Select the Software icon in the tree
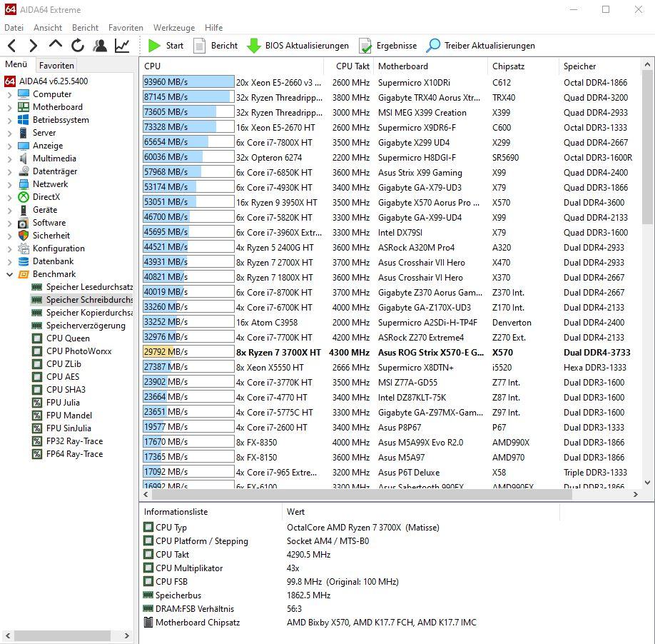The height and width of the screenshot is (644, 655). [24, 223]
